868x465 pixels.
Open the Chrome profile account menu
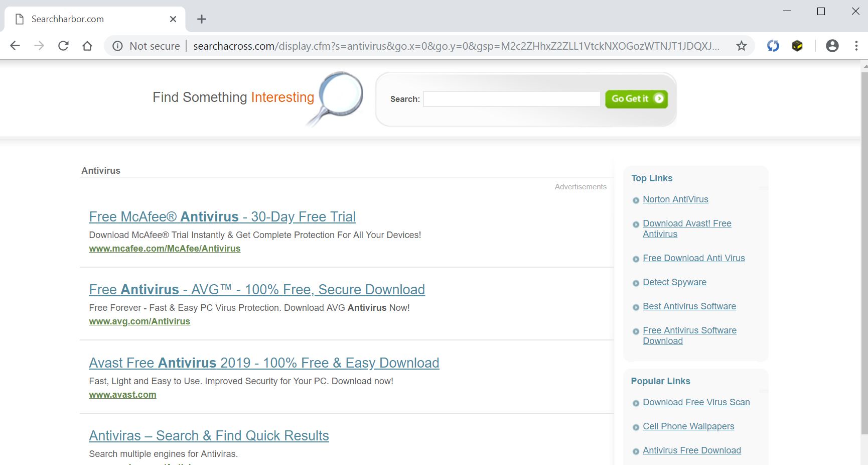832,46
